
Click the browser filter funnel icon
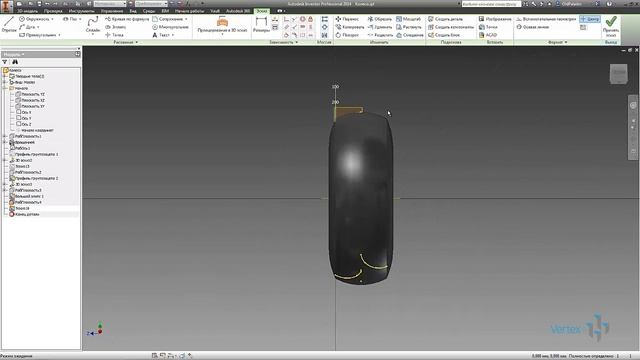pos(5,62)
